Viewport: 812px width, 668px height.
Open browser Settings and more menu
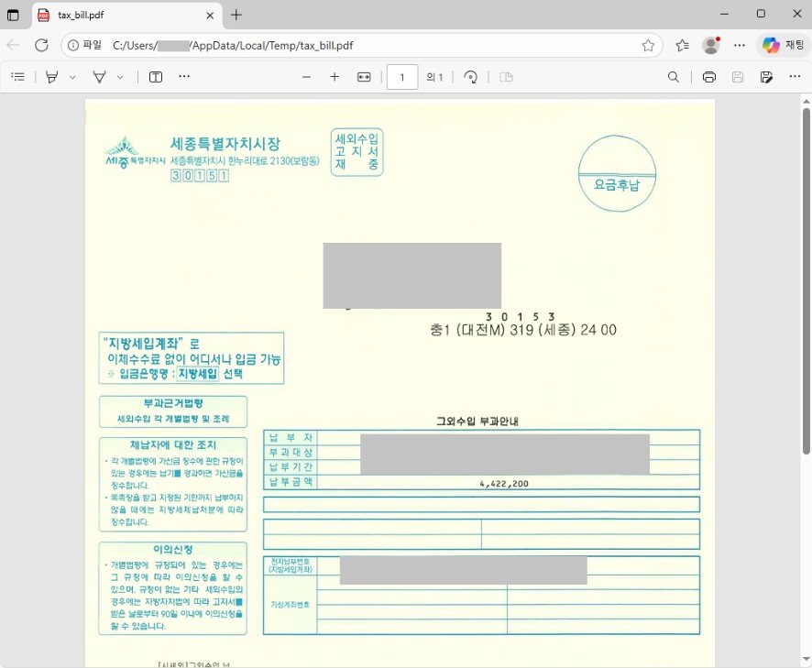[x=740, y=45]
